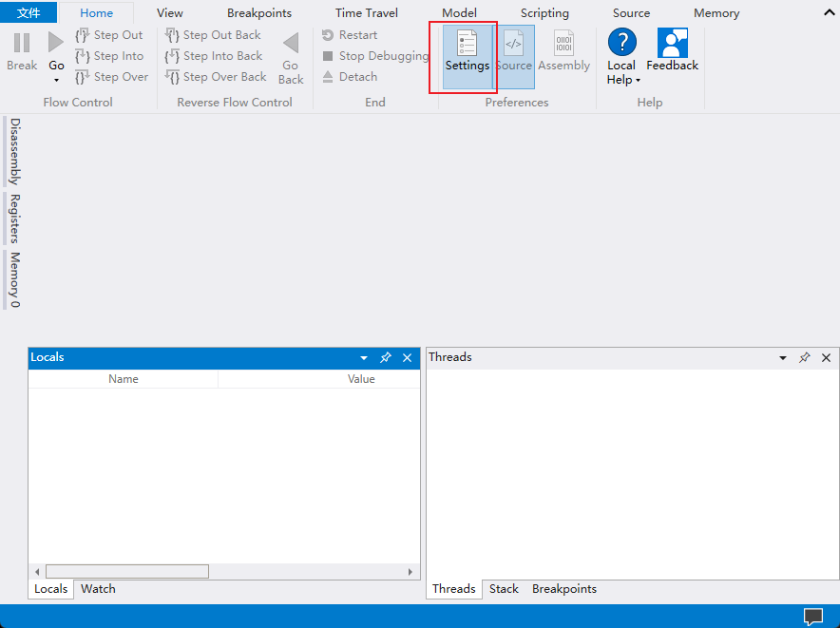Click Step Over Back

[216, 77]
